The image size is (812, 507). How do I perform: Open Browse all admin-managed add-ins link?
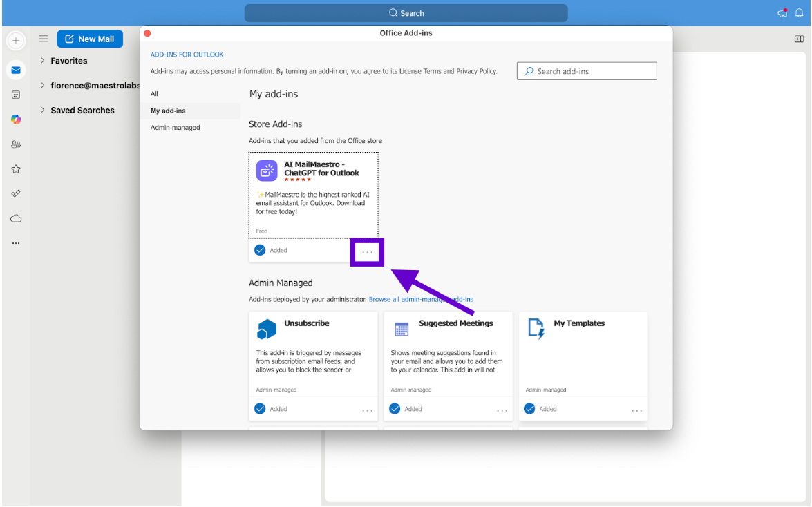pos(420,299)
